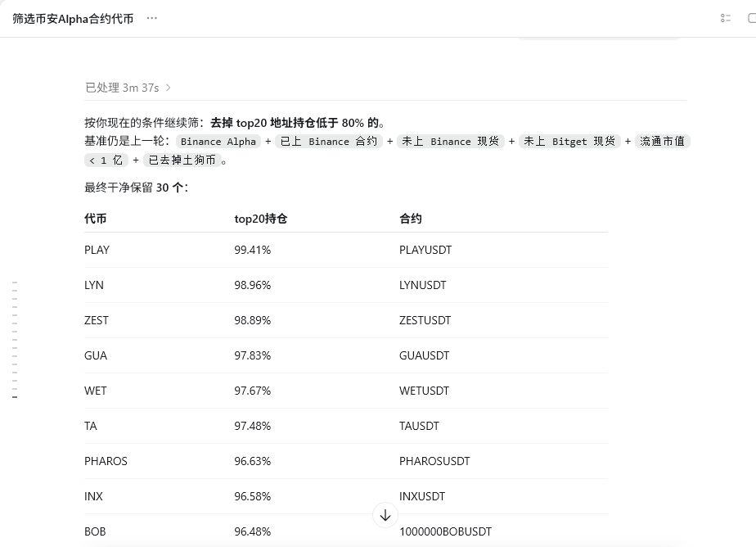Select the LYN token cell
The height and width of the screenshot is (547, 756).
click(x=94, y=285)
